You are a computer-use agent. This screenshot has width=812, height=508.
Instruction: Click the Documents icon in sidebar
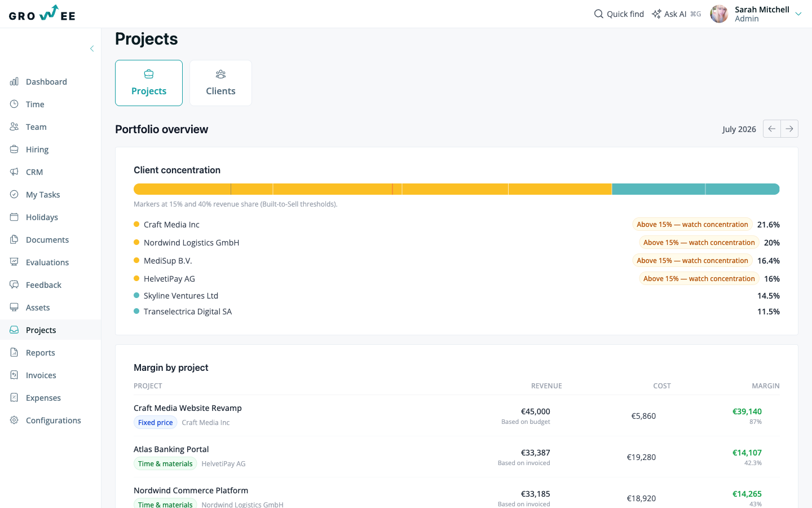tap(14, 240)
